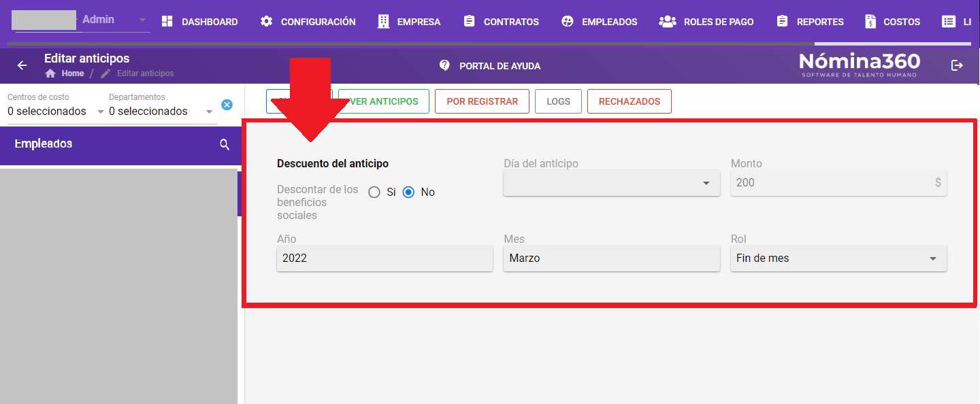Open the Portal de Ayuda help icon
The width and height of the screenshot is (980, 404).
(x=444, y=65)
